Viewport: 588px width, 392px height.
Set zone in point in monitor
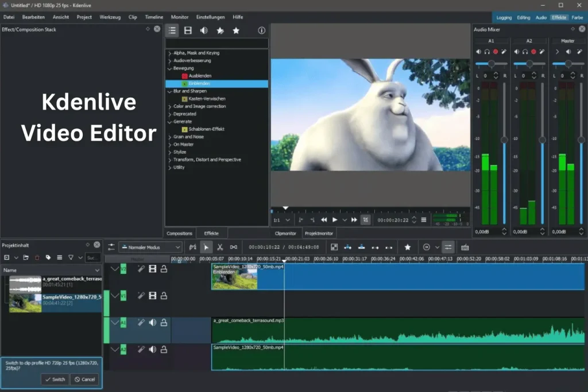pos(301,220)
